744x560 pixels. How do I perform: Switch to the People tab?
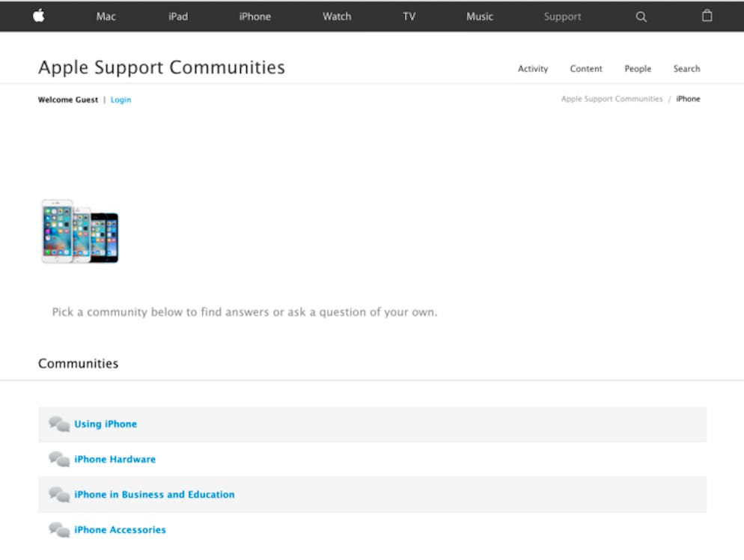(x=638, y=69)
